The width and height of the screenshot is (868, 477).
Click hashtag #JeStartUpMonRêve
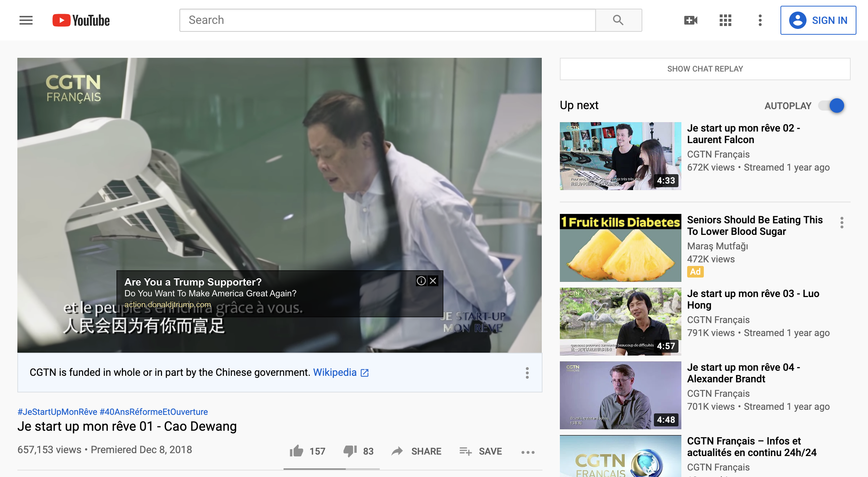[57, 412]
